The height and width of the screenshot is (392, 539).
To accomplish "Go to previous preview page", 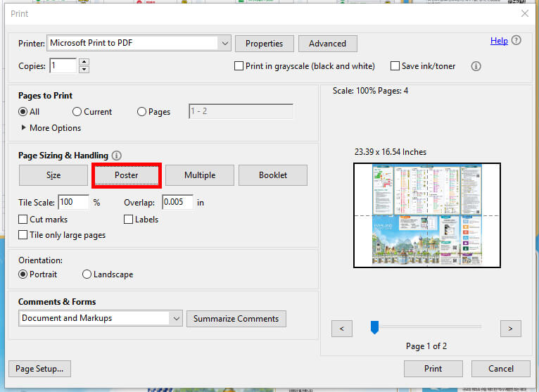I will pos(342,329).
